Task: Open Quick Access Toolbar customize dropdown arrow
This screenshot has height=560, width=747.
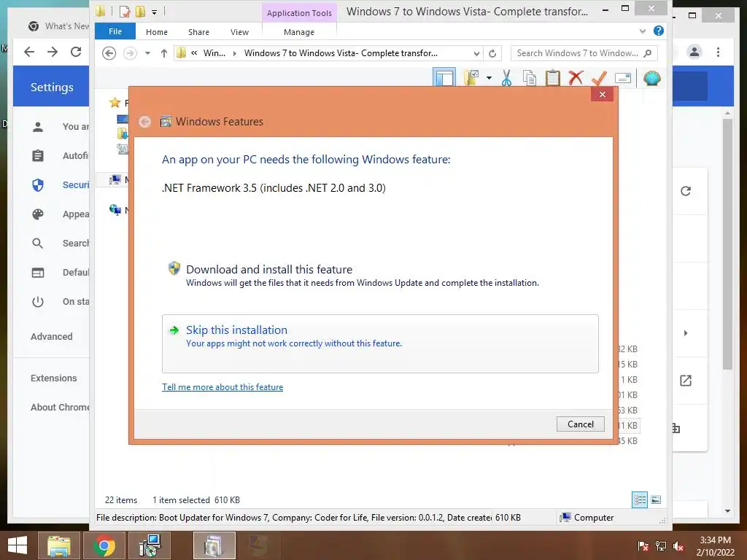Action: pyautogui.click(x=155, y=12)
